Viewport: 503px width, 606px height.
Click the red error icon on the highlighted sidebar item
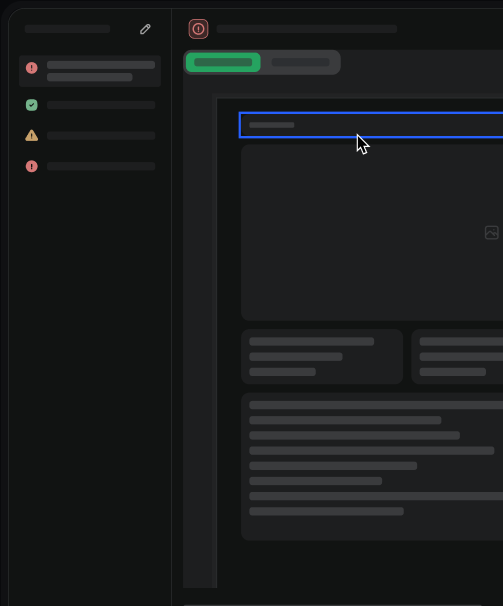click(32, 68)
